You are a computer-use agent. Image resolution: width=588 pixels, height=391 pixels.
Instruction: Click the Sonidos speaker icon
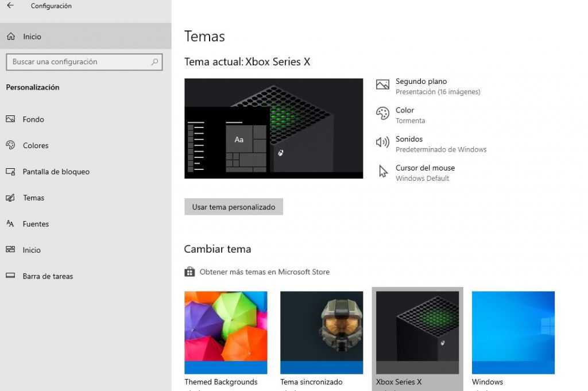click(x=382, y=142)
